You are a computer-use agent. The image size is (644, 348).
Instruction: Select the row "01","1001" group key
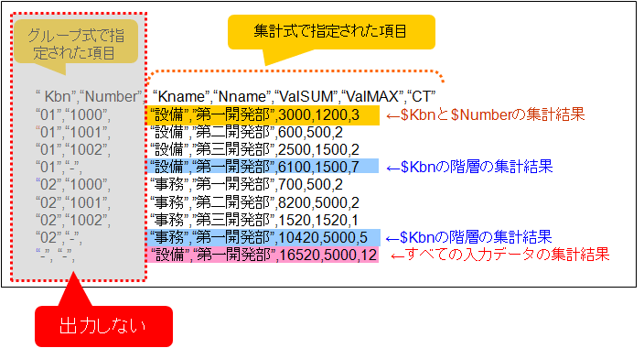[72, 133]
